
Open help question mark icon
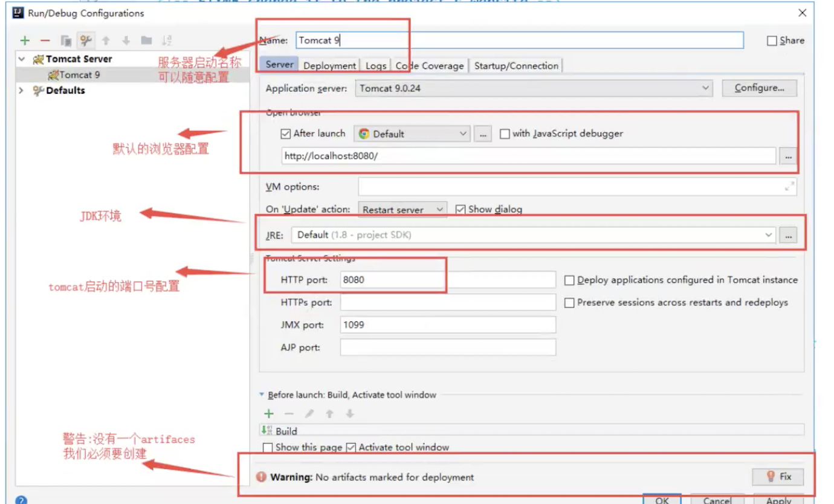[x=21, y=500]
